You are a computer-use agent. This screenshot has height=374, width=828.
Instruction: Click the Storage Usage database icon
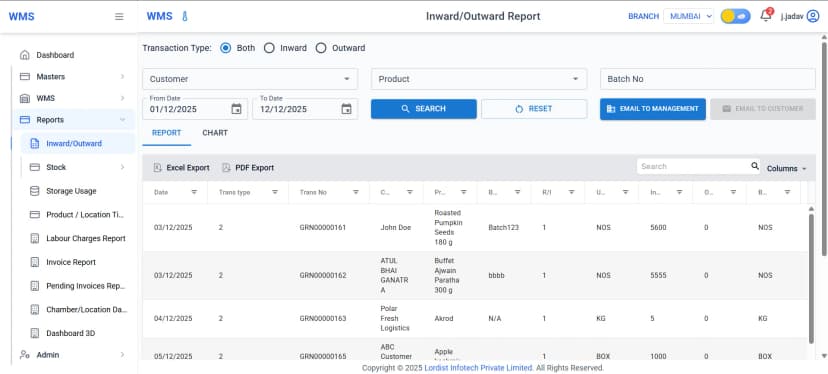[x=35, y=191]
